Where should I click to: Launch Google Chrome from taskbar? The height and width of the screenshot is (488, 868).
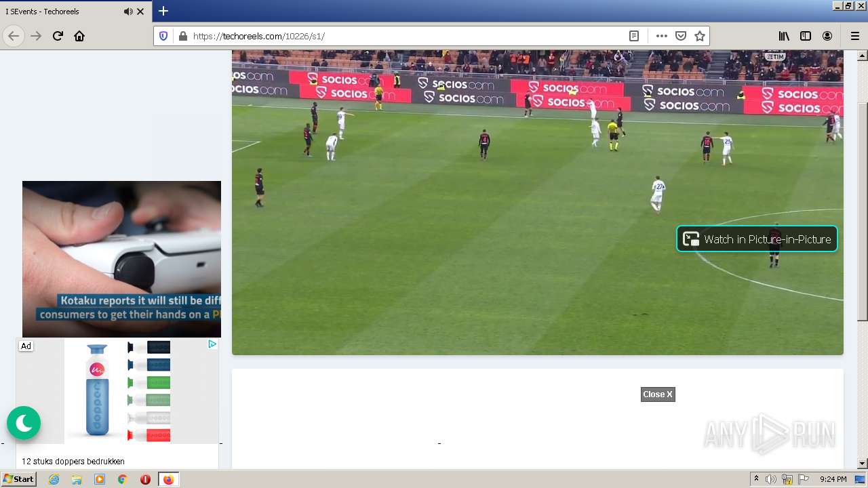[x=122, y=479]
